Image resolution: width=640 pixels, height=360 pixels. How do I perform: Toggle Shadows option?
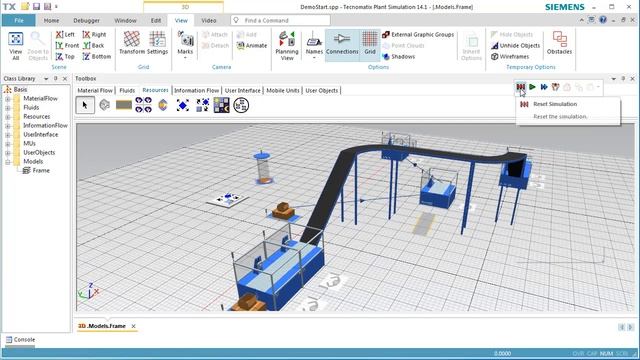click(x=399, y=57)
